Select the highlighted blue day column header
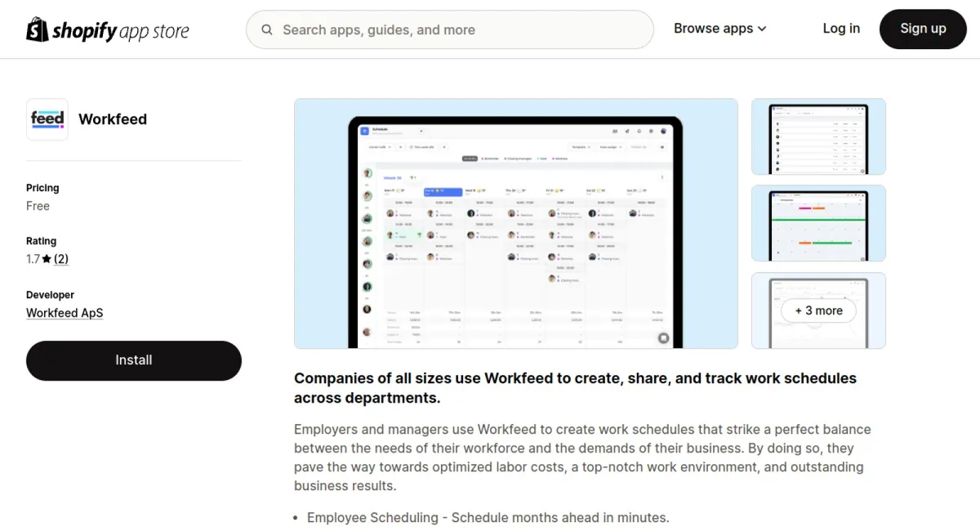 click(x=443, y=191)
